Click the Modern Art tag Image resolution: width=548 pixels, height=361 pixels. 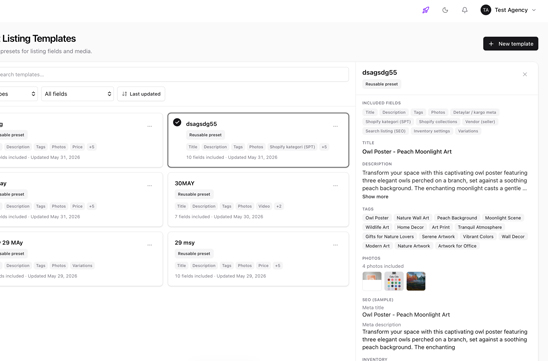pyautogui.click(x=377, y=246)
